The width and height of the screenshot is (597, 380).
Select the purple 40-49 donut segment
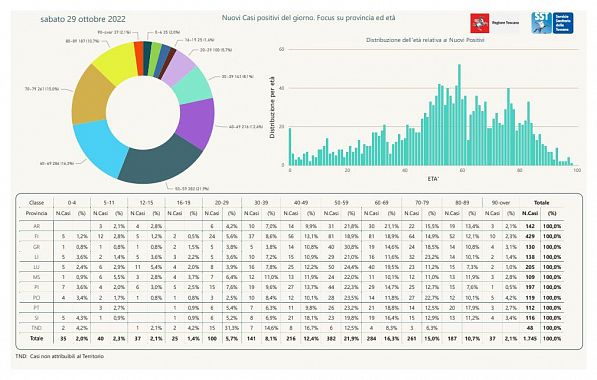(x=197, y=123)
